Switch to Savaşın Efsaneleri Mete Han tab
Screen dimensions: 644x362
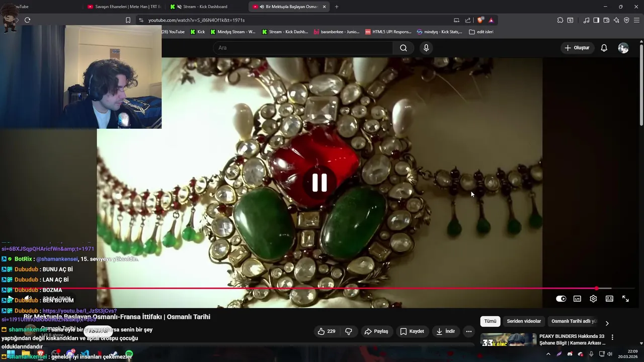pos(124,7)
